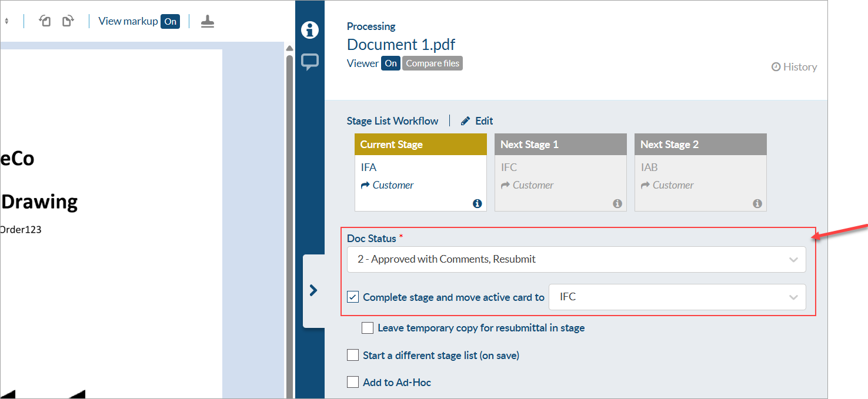Screen dimensions: 868x399
Task: Select the Current Stage IFA card
Action: (420, 172)
